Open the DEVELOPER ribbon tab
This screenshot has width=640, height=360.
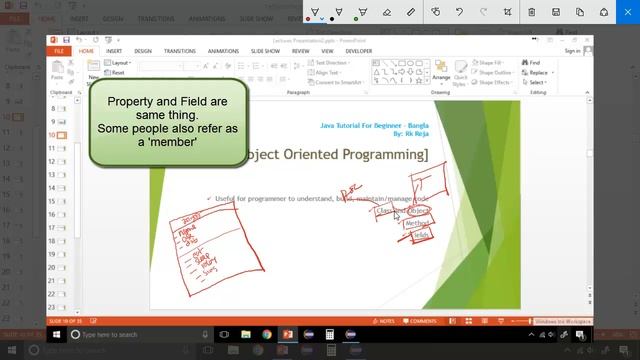(x=359, y=51)
